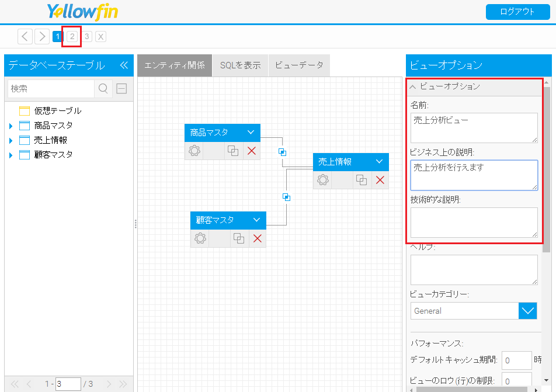Click the ログアウト button

click(x=517, y=12)
